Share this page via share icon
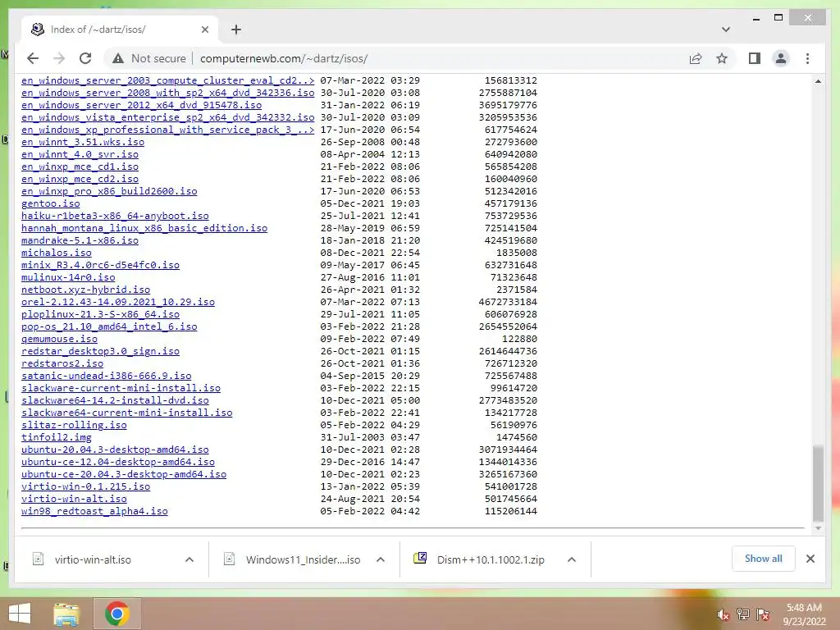This screenshot has height=630, width=840. pyautogui.click(x=696, y=58)
